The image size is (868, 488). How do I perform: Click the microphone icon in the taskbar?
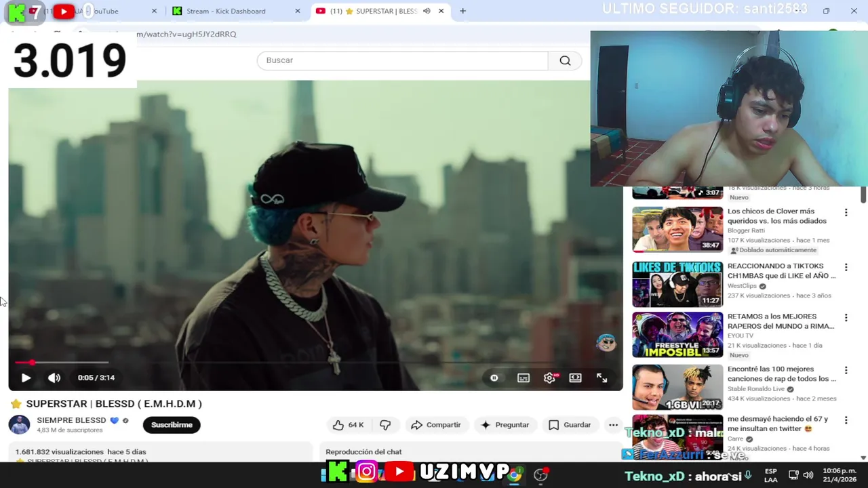pos(748,475)
